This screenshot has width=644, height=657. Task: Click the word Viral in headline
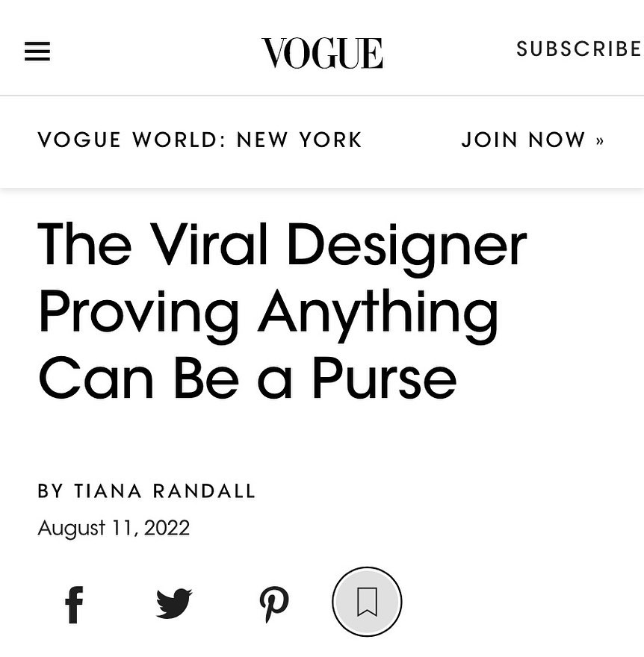pos(211,245)
